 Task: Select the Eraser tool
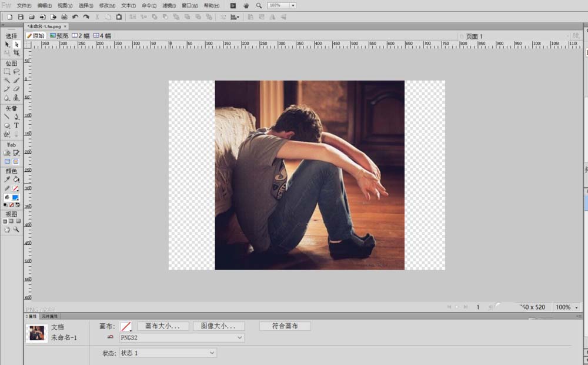click(x=16, y=89)
